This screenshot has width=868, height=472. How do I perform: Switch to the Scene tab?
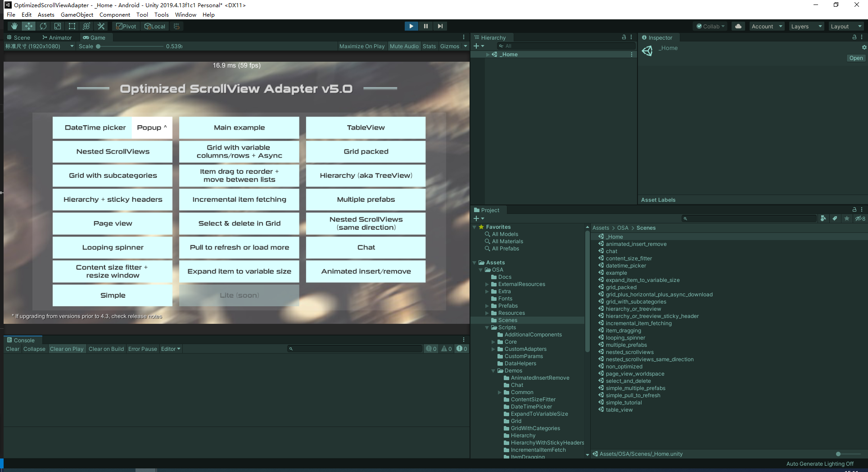[x=18, y=37]
